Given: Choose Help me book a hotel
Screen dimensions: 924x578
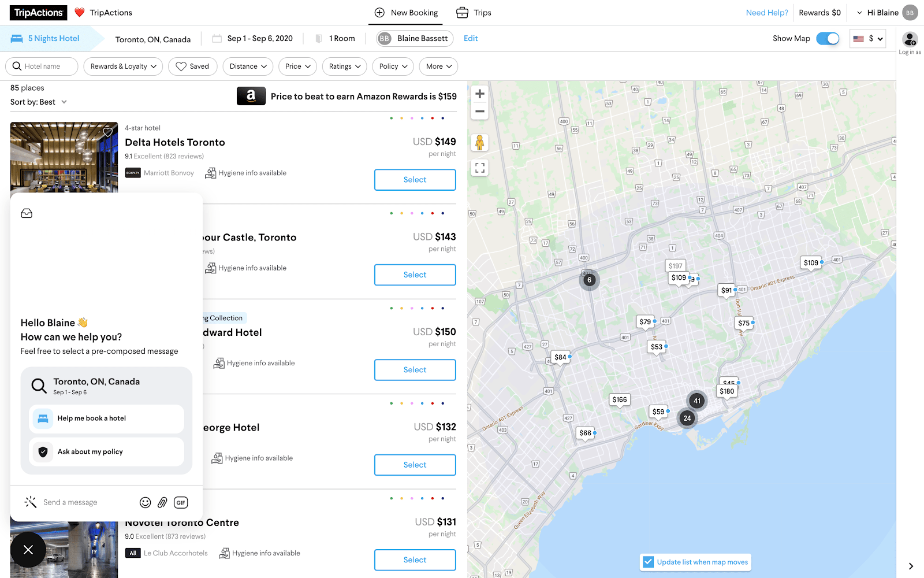Looking at the screenshot, I should (x=106, y=418).
